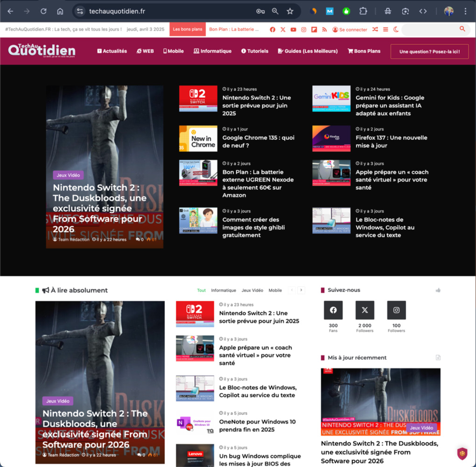This screenshot has height=467, width=476.
Task: Reload the page with the refresh icon
Action: click(x=43, y=11)
